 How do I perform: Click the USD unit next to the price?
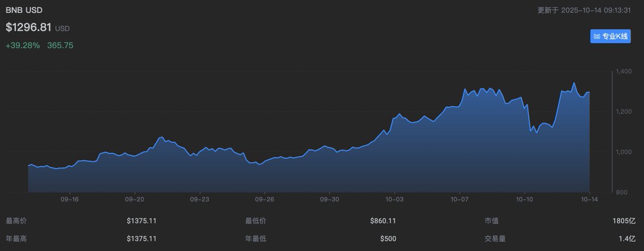click(x=62, y=28)
